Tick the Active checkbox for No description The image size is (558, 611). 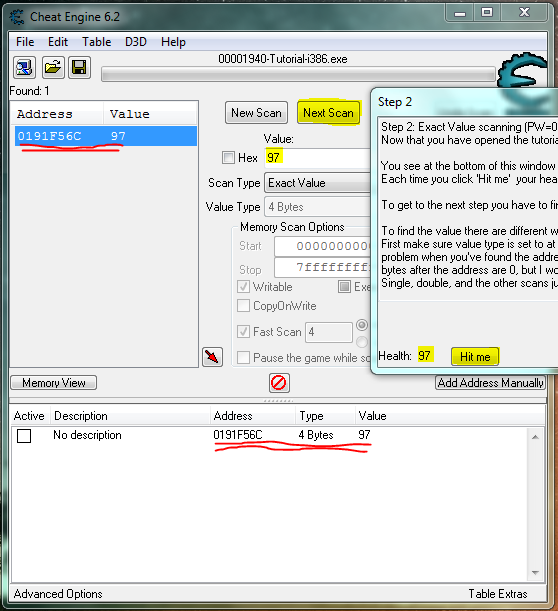point(24,436)
